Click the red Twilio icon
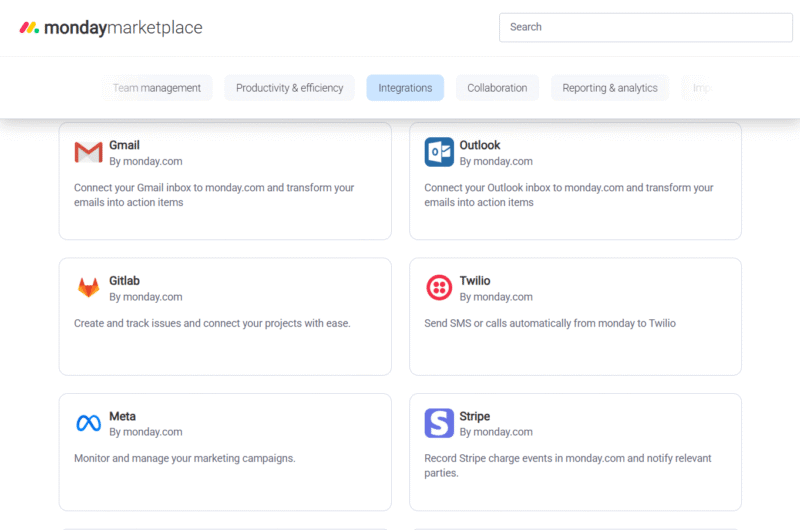The image size is (800, 530). coord(439,288)
